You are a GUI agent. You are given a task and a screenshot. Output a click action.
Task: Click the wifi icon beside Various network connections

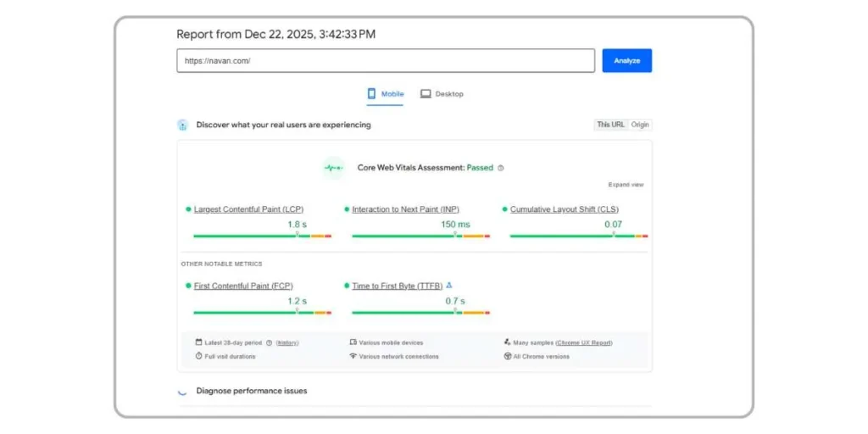tap(353, 356)
